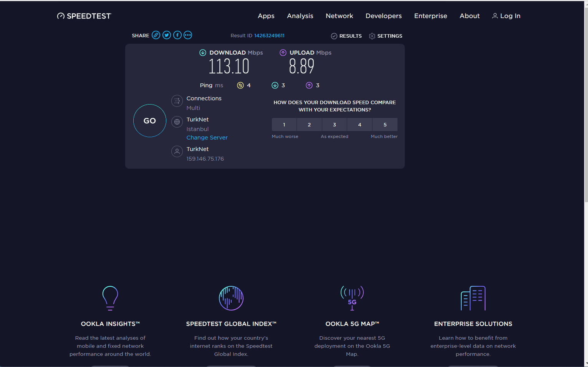Click the Change Server link
Screen dimensions: 588x367
pos(207,138)
